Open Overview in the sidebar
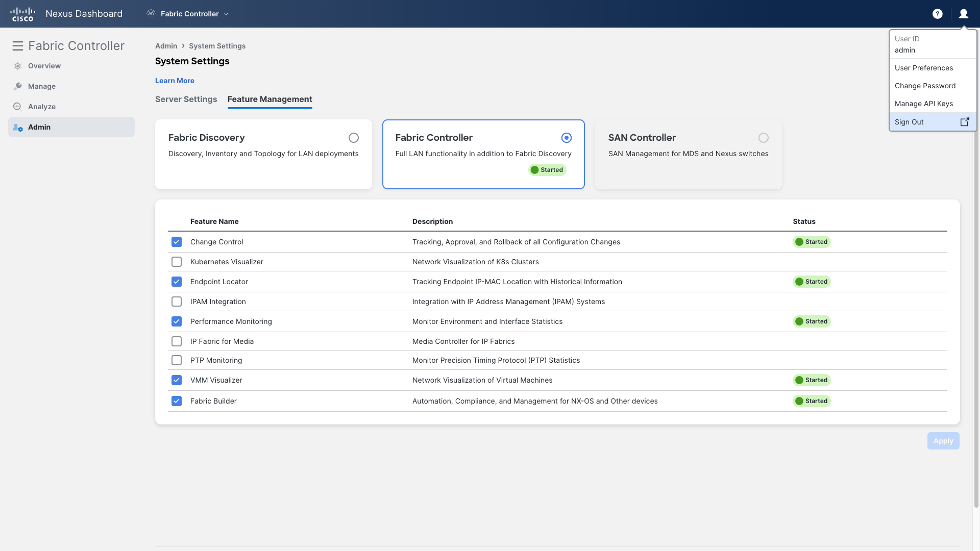Viewport: 980px width, 551px height. (71, 66)
